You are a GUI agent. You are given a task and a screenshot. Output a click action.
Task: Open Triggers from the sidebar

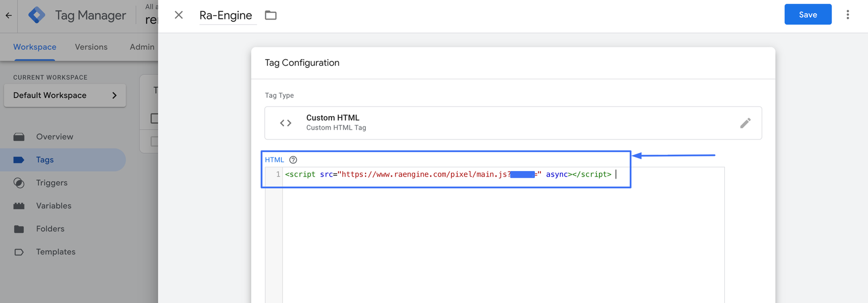(x=52, y=183)
